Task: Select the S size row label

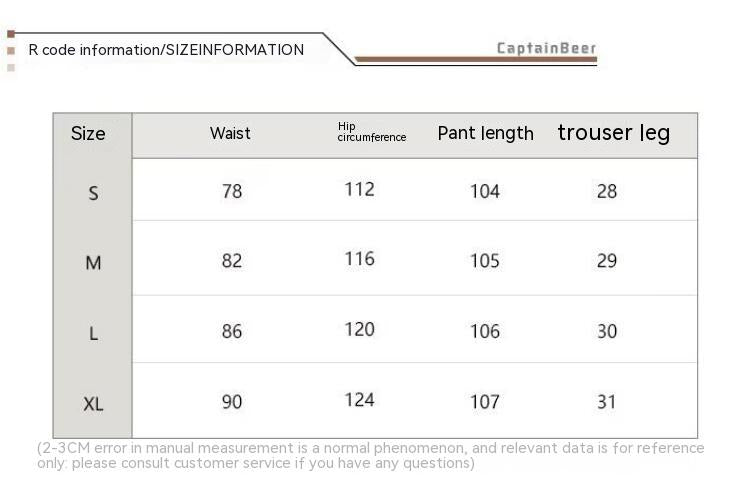Action: click(x=93, y=193)
